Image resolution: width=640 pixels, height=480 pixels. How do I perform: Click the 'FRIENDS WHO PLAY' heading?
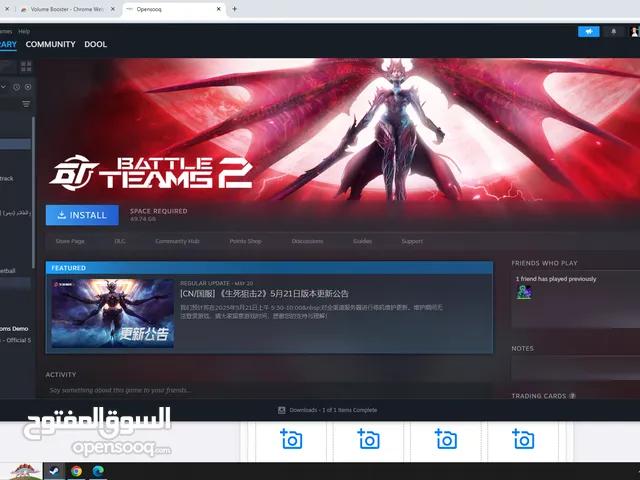tap(544, 263)
